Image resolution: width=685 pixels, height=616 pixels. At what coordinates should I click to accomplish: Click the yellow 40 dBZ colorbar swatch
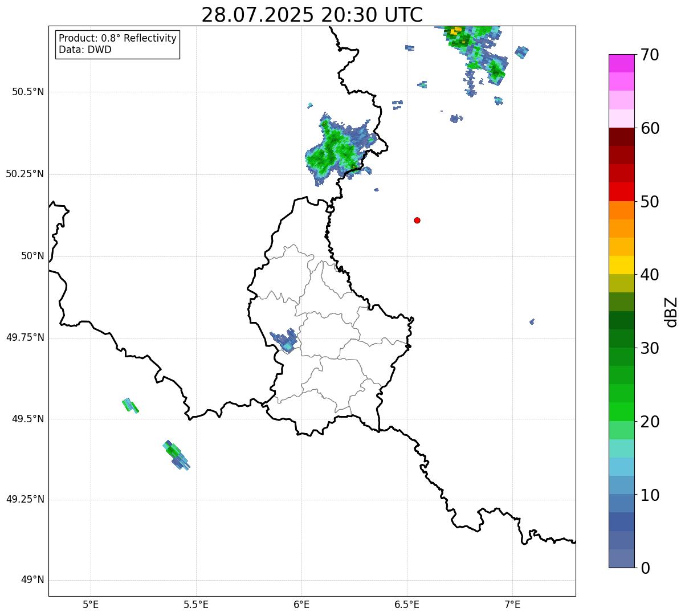(x=621, y=265)
